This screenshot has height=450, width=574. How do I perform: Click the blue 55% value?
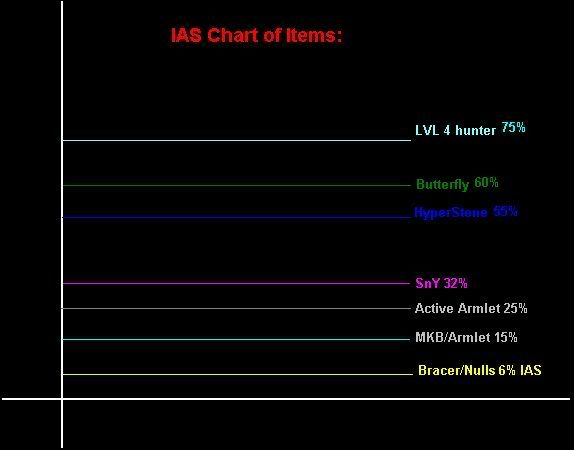point(506,211)
